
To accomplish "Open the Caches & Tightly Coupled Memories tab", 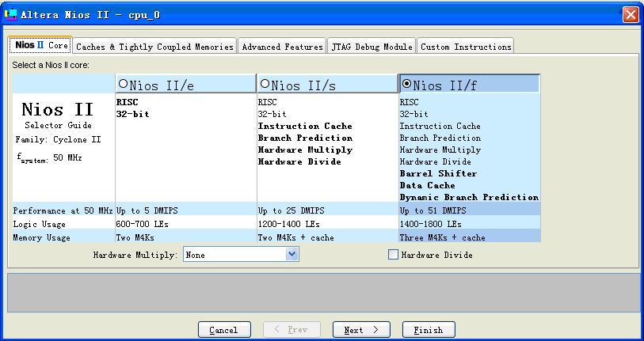I will [x=154, y=47].
